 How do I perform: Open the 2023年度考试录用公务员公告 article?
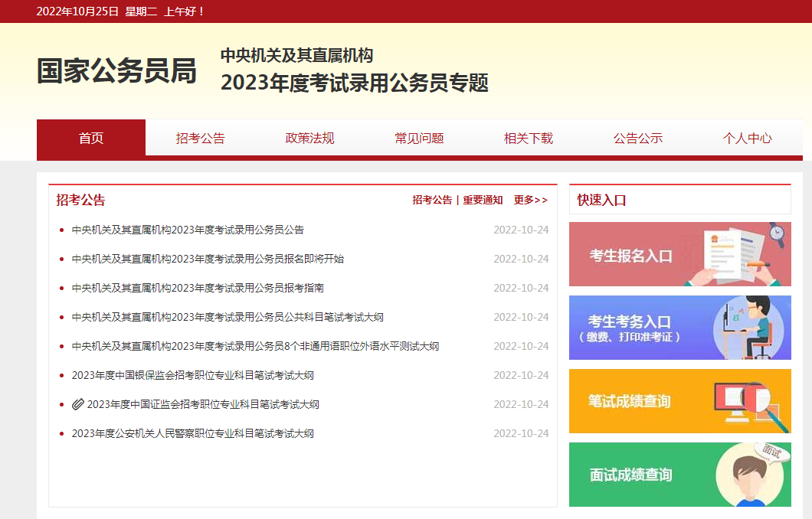click(x=188, y=230)
